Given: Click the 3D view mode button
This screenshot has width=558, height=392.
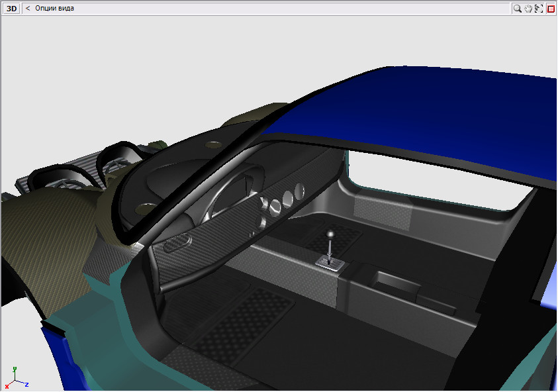Looking at the screenshot, I should [x=11, y=8].
